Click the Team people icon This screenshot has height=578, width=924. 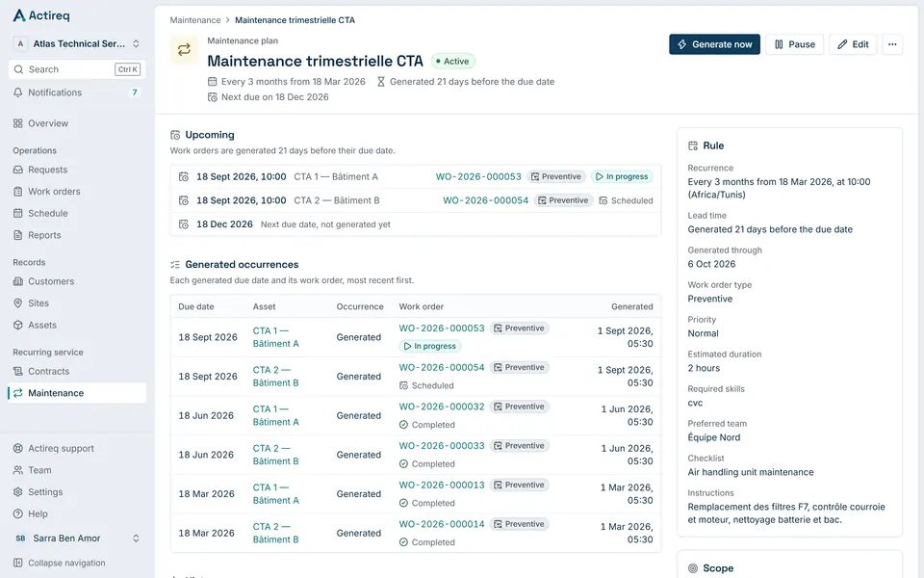18,470
